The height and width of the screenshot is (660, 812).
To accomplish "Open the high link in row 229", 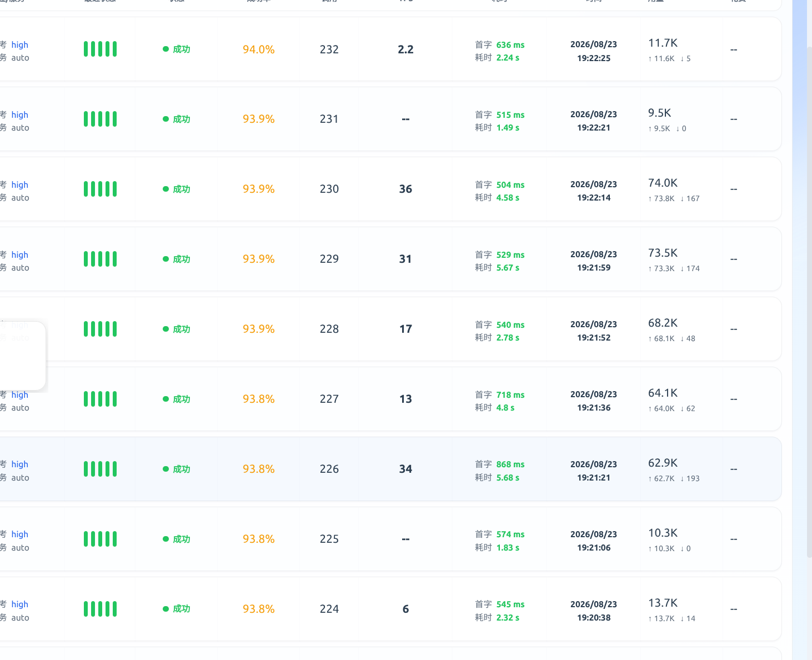I will pyautogui.click(x=19, y=254).
